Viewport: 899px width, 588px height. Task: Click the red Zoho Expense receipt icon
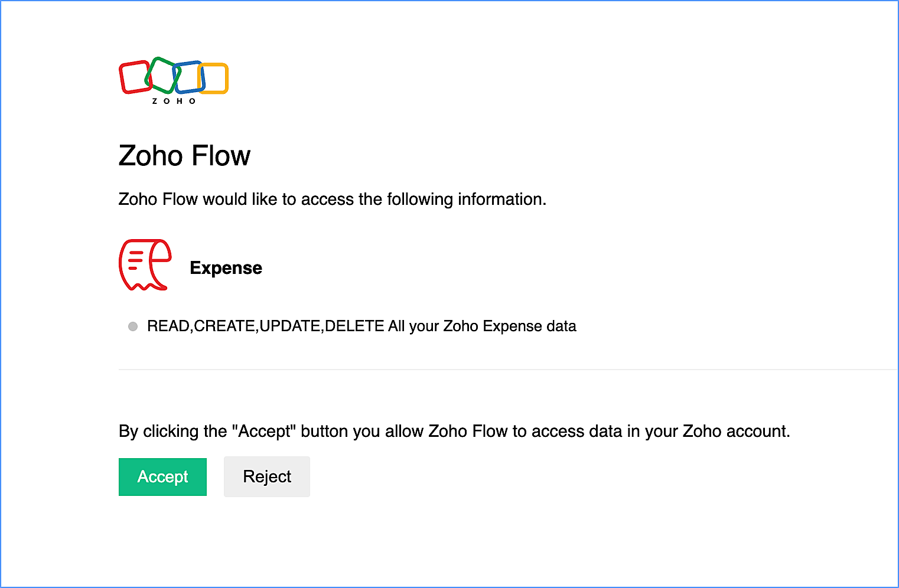[145, 265]
